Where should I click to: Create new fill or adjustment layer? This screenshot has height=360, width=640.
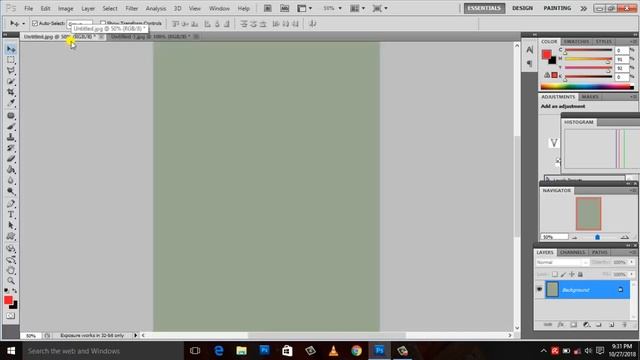[587, 324]
